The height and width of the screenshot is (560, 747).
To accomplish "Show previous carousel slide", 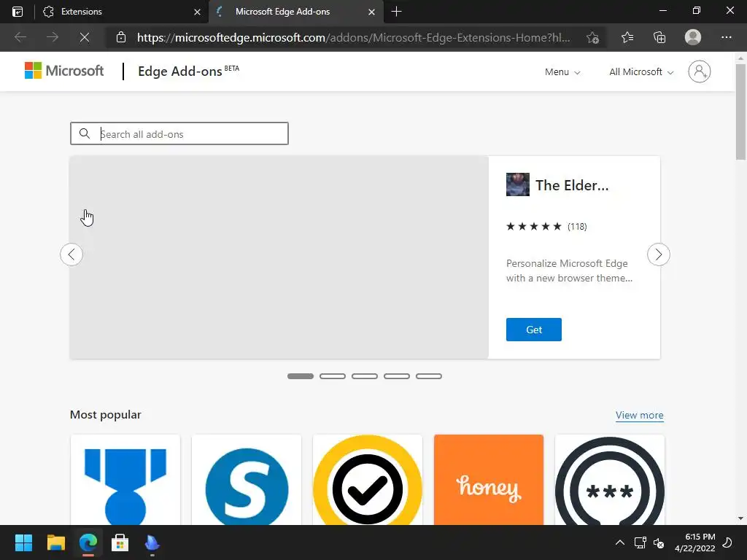I will coord(71,254).
